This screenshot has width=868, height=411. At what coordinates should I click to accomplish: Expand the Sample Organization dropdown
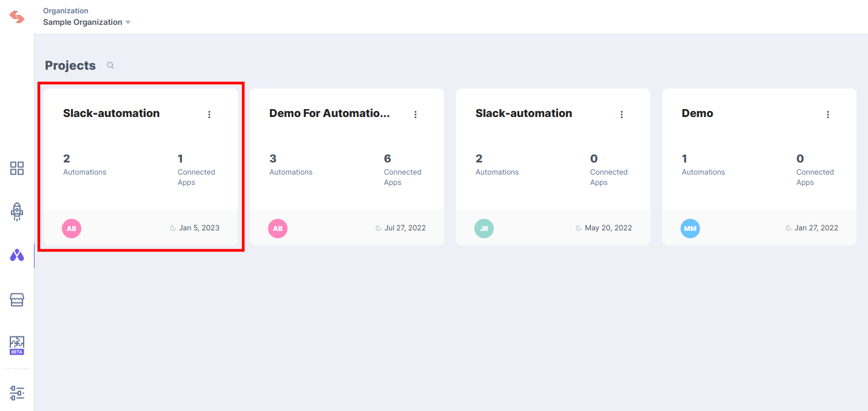click(x=128, y=22)
